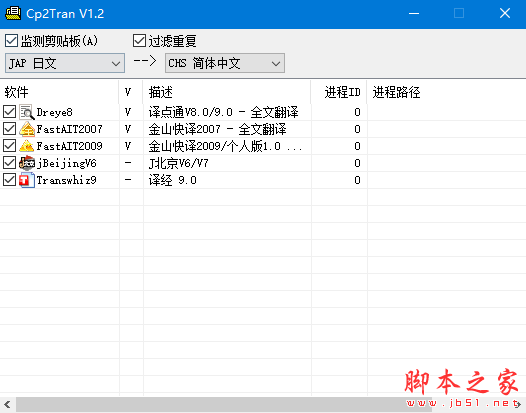
Task: Select the Dreye8 software name
Action: coord(54,112)
